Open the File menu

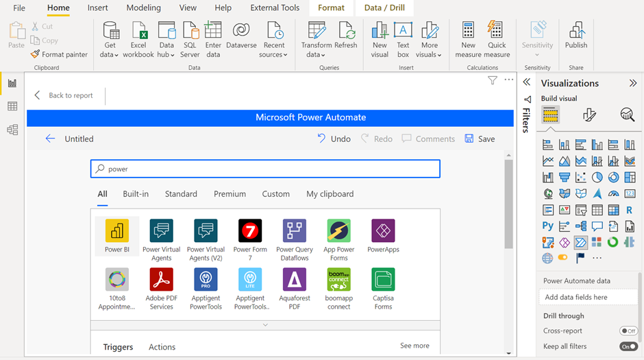pyautogui.click(x=19, y=8)
